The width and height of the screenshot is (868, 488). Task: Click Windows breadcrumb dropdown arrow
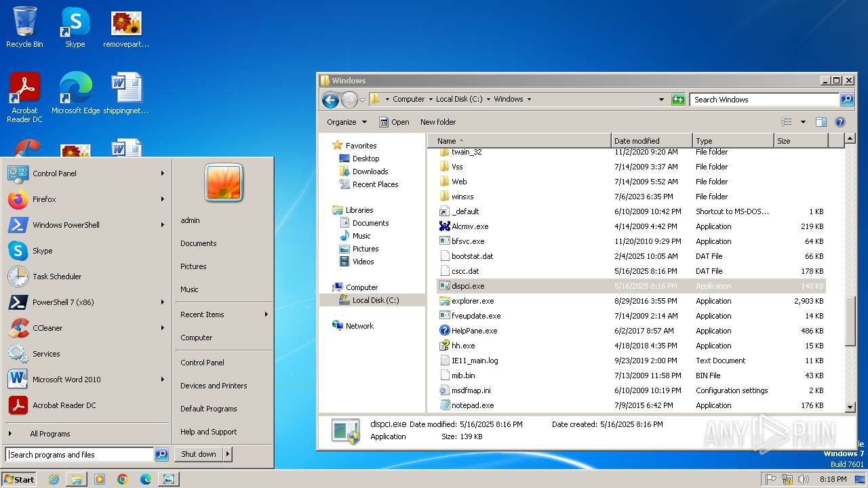click(x=529, y=99)
